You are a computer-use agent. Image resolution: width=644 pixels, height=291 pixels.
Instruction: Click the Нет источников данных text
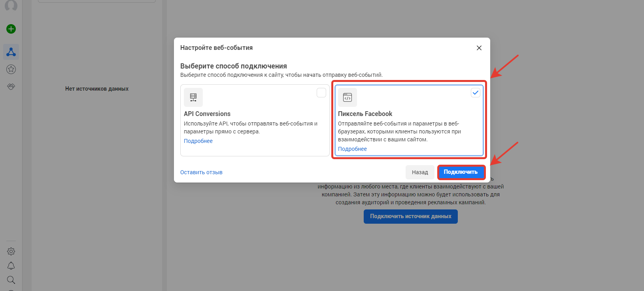point(97,89)
